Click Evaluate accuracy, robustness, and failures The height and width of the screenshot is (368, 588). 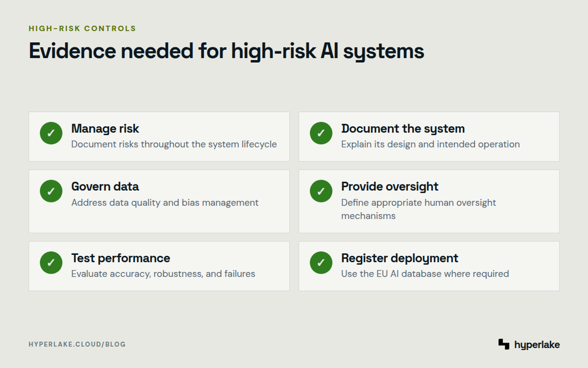163,274
